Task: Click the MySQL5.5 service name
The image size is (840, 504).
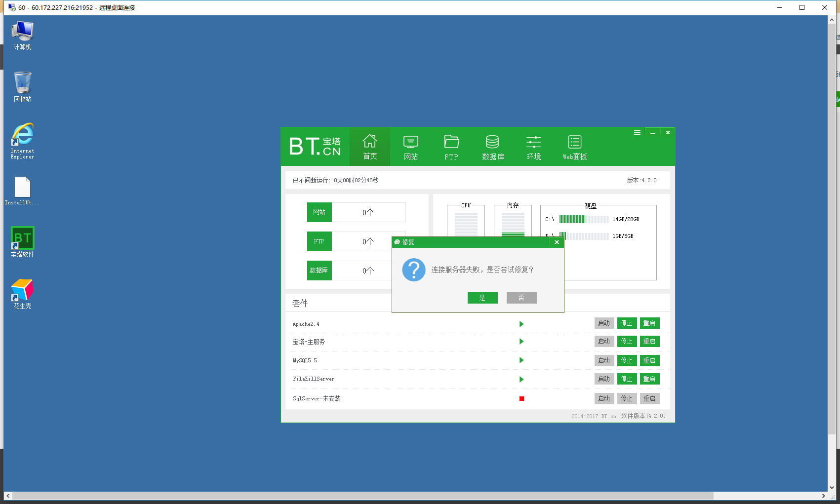Action: pos(305,360)
